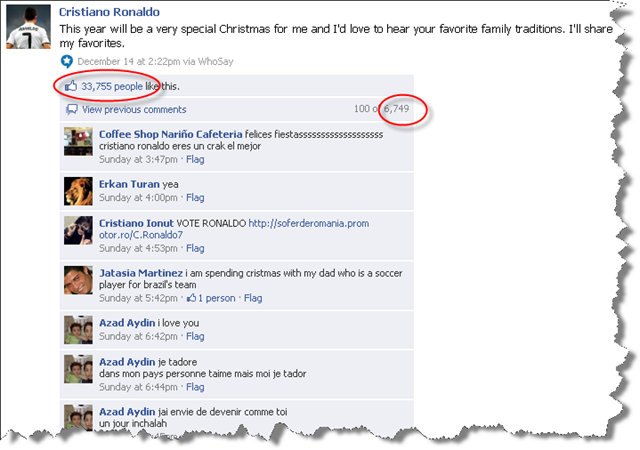
Task: Open the 33,755 people likes list
Action: (112, 87)
